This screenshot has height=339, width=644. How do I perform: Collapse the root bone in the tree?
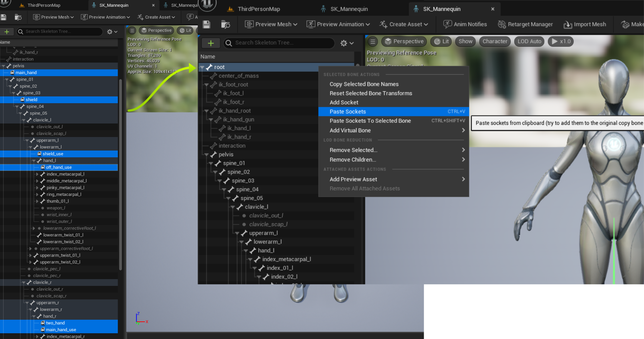[x=202, y=67]
